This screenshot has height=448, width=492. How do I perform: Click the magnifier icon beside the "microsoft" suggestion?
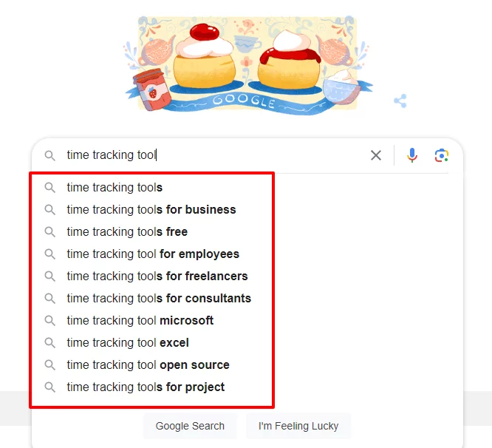(50, 321)
